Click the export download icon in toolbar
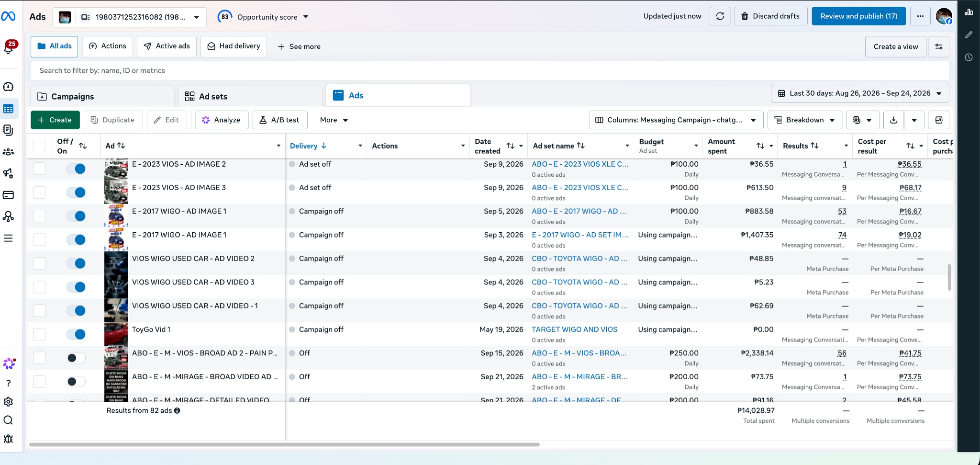 tap(893, 120)
